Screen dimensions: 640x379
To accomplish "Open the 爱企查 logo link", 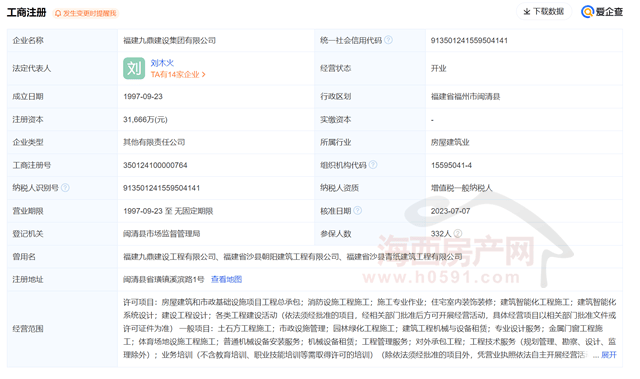I will click(x=602, y=12).
